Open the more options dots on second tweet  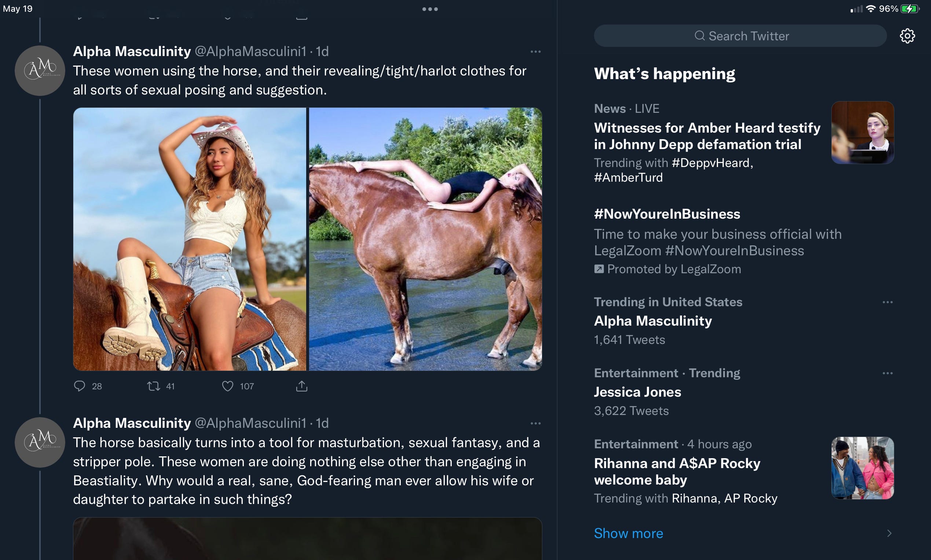(536, 423)
